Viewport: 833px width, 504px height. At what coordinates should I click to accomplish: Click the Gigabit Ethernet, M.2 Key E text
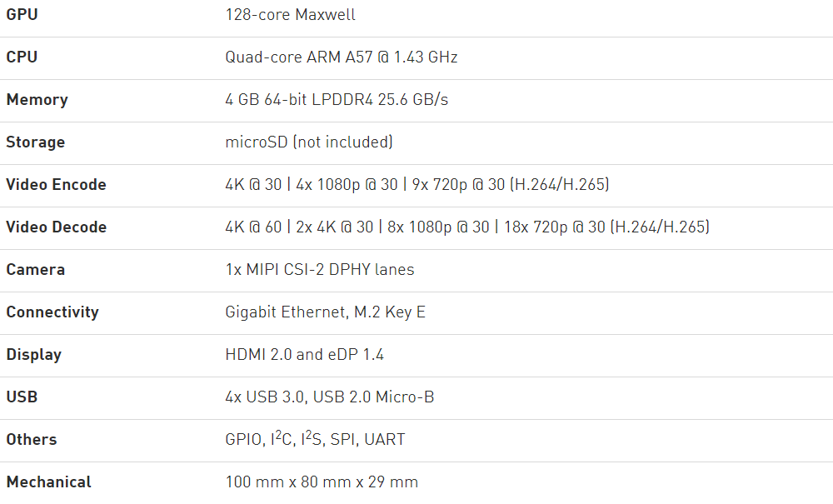[325, 312]
